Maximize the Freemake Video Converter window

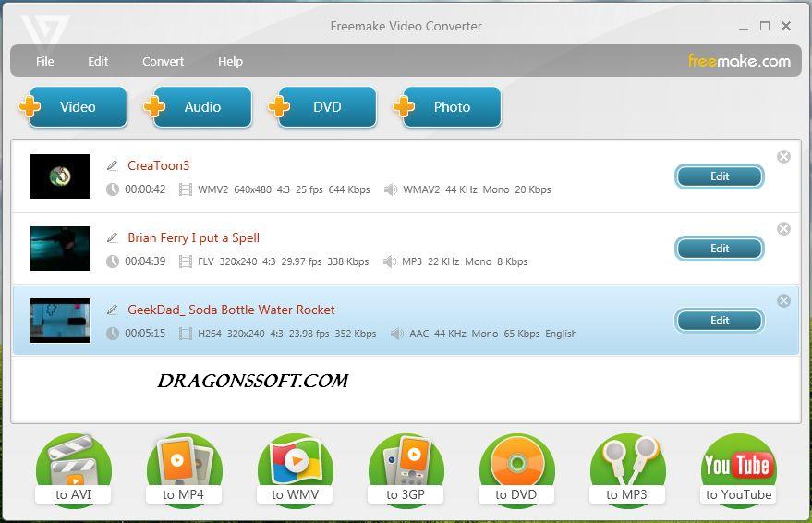click(x=765, y=26)
